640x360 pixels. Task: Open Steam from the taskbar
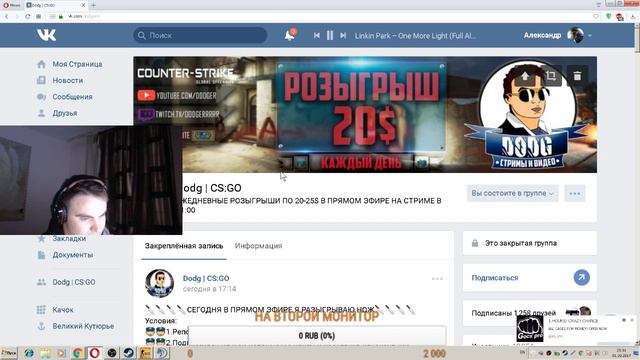coord(129,353)
